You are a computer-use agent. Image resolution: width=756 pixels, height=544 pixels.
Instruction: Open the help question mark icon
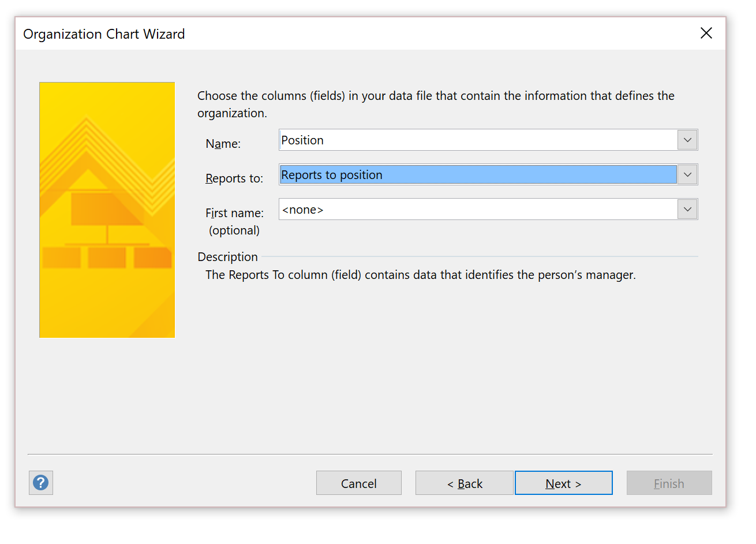click(41, 483)
